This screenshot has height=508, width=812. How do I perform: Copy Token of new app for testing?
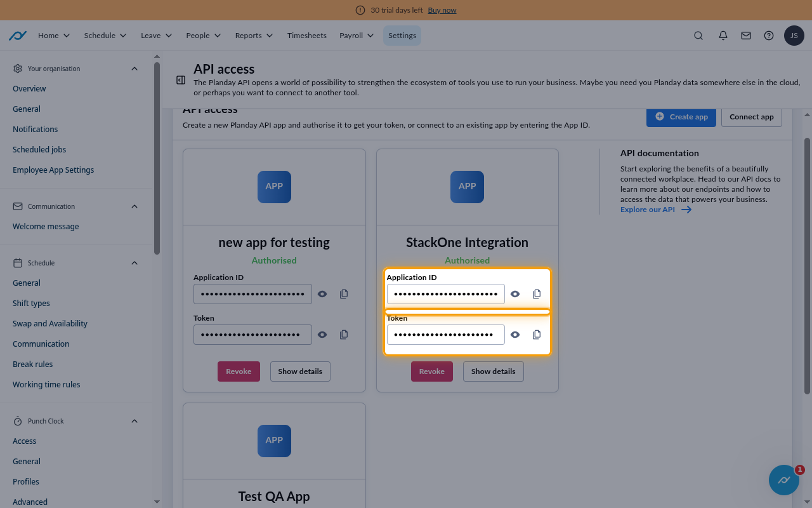click(344, 335)
